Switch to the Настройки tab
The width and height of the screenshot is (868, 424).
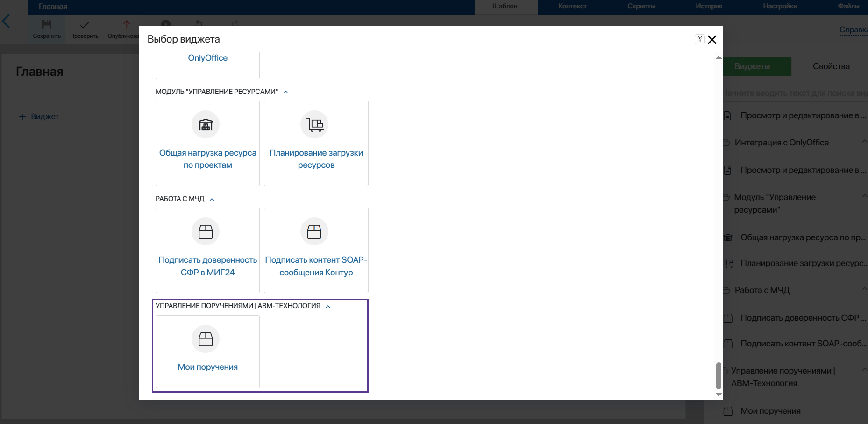click(780, 7)
